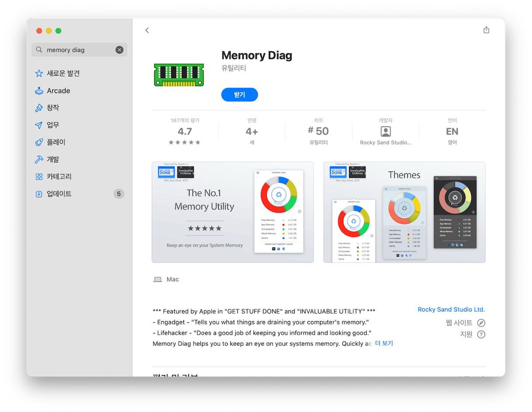
Task: Click the #50 chart rank
Action: pos(318,131)
